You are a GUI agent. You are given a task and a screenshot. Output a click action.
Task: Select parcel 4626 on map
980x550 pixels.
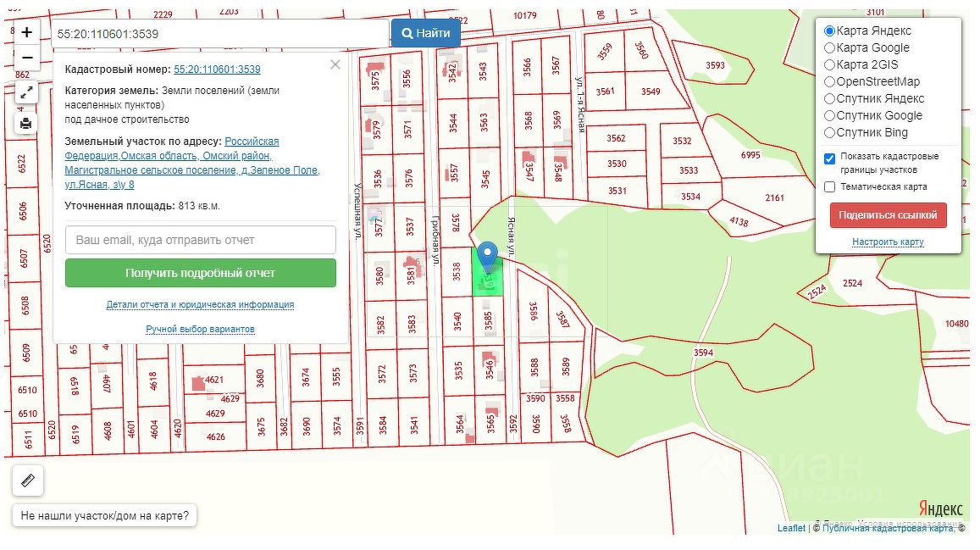[216, 437]
